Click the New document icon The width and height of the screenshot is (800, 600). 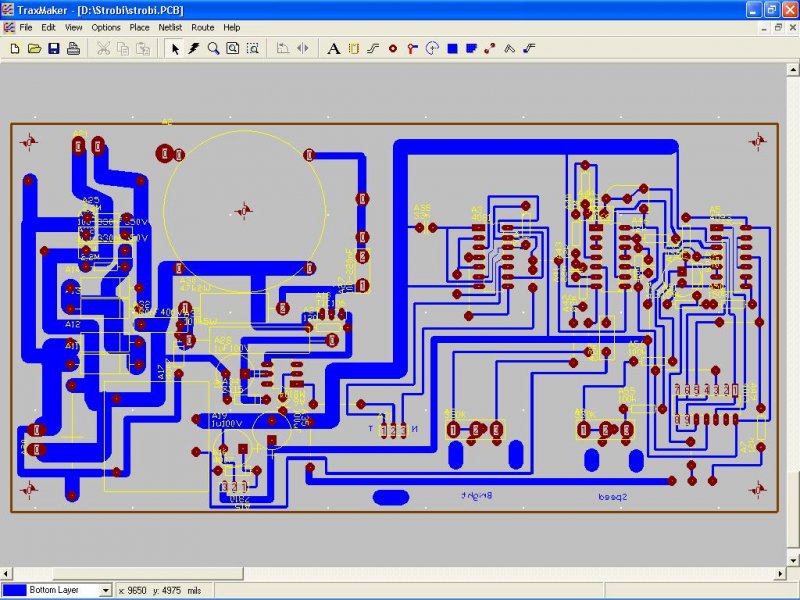tap(15, 48)
